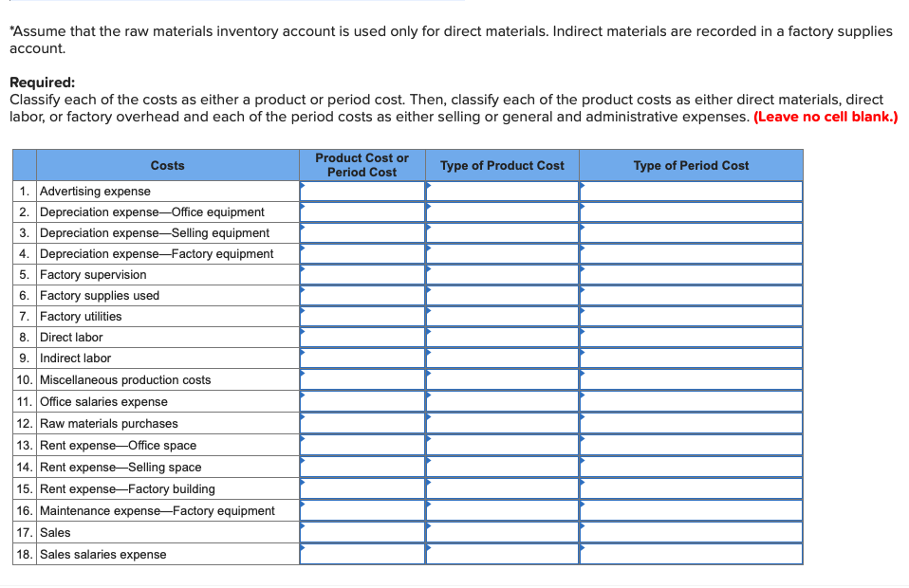This screenshot has width=909, height=588.
Task: Open cost classification dropdown for Direct labor
Action: (362, 337)
